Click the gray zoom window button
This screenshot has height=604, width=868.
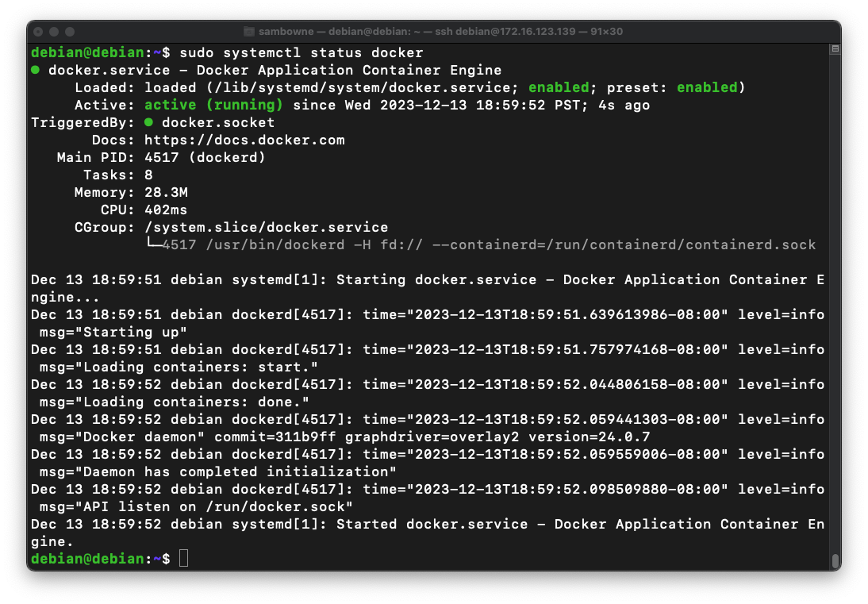pyautogui.click(x=70, y=32)
